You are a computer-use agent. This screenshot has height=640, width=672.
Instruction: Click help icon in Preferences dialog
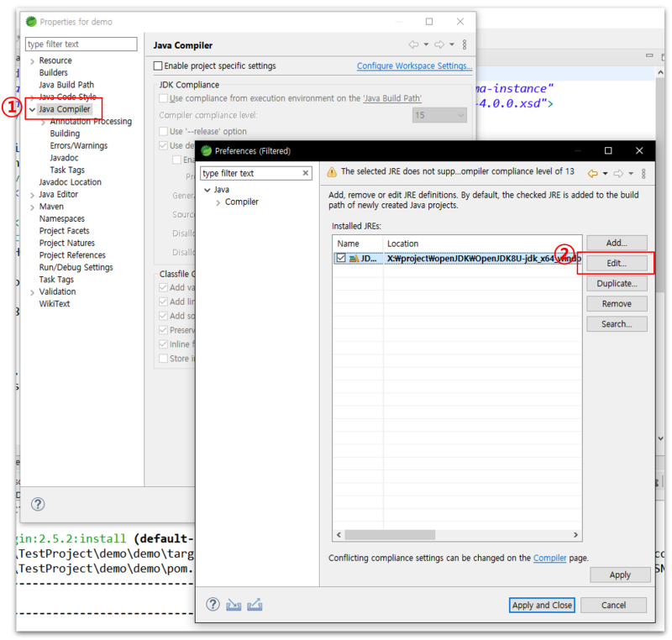pyautogui.click(x=213, y=605)
